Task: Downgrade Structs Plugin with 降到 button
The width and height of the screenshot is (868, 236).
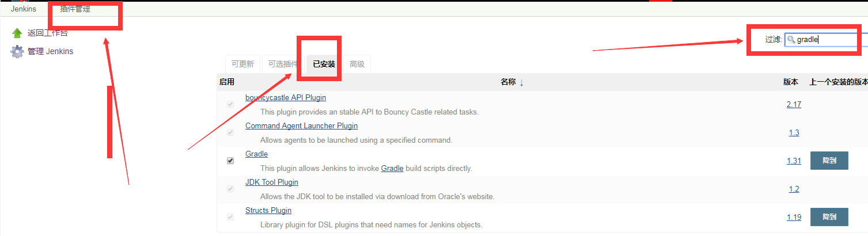Action: [829, 217]
